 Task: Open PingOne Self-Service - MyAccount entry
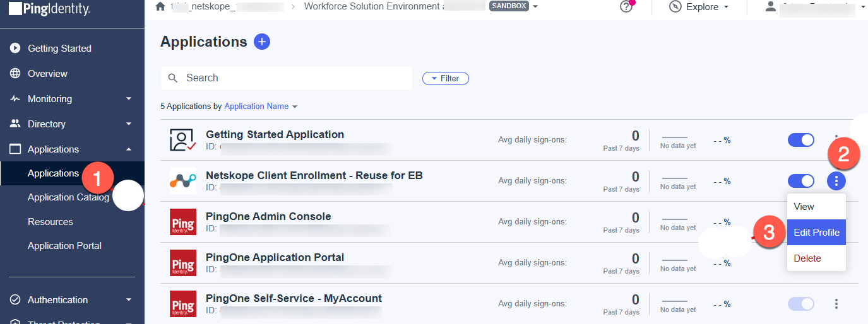(x=294, y=298)
